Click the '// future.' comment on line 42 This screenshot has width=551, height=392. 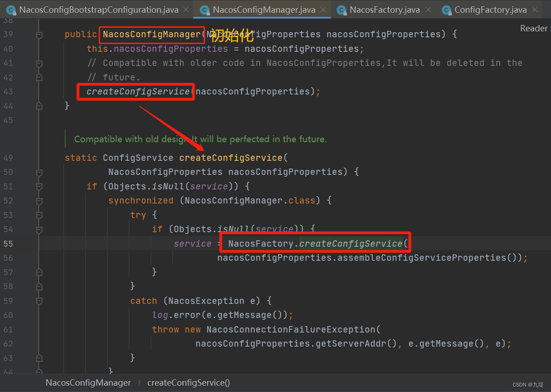pos(114,77)
